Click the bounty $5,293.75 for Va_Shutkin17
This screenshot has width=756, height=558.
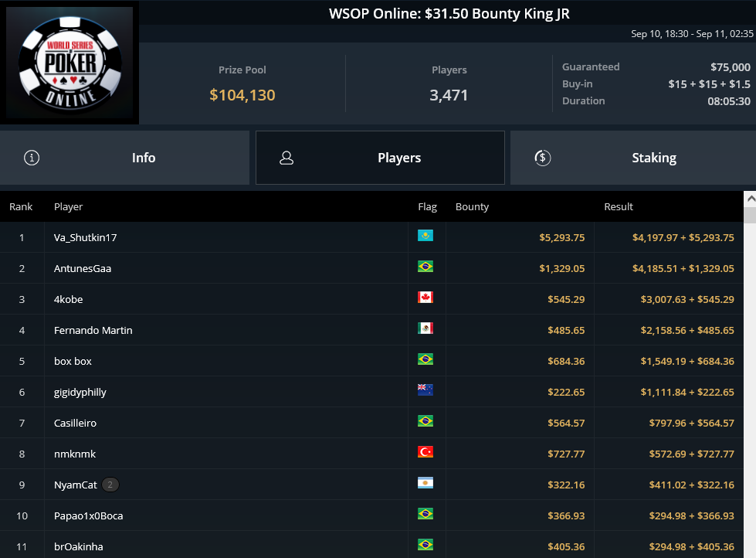pos(562,237)
